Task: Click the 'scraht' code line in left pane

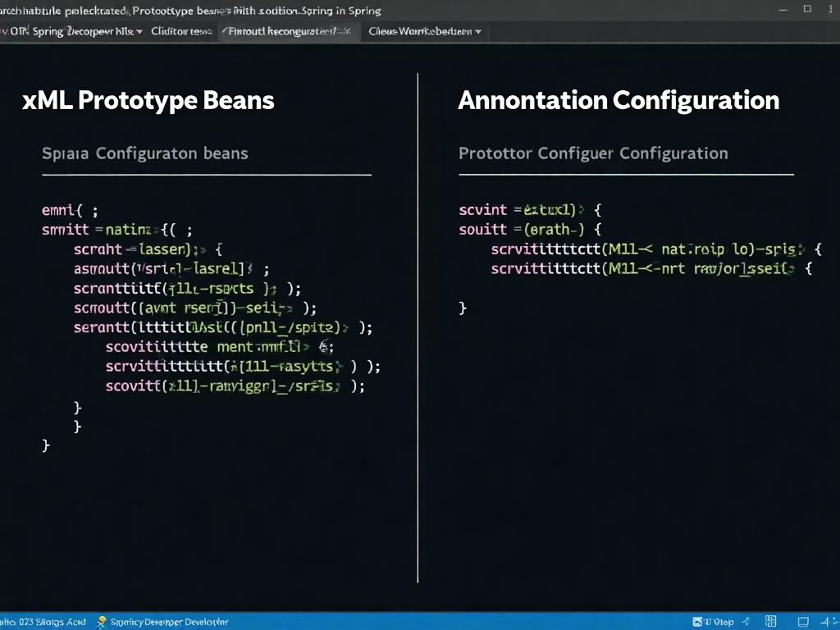Action: [x=148, y=249]
